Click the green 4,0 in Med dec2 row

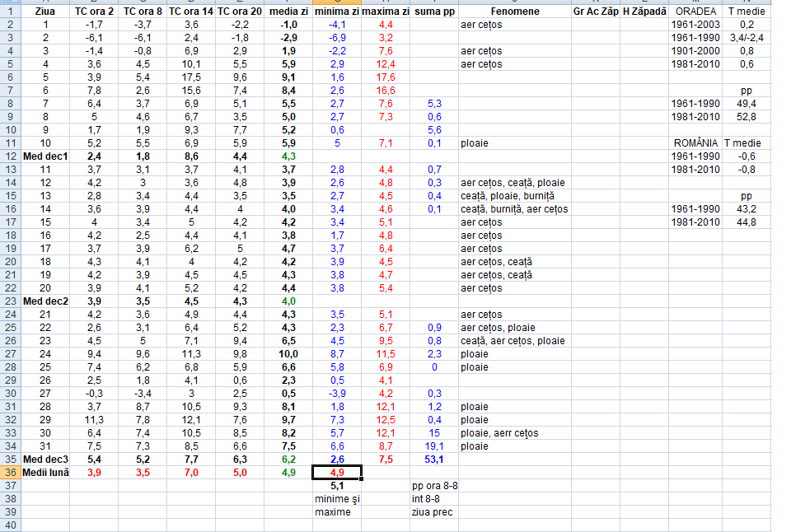pyautogui.click(x=288, y=301)
